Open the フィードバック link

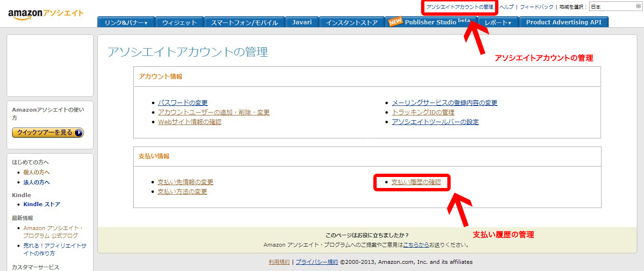537,7
